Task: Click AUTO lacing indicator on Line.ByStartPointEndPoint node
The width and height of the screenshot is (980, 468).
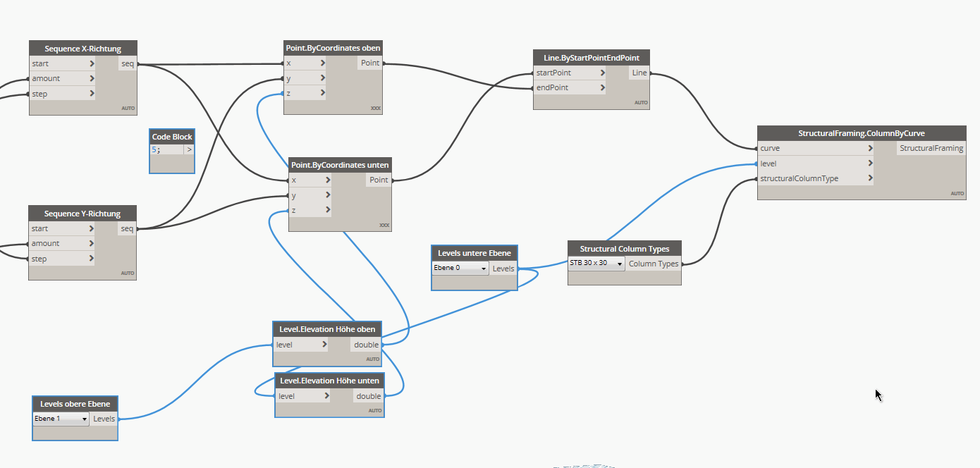Action: pos(640,103)
